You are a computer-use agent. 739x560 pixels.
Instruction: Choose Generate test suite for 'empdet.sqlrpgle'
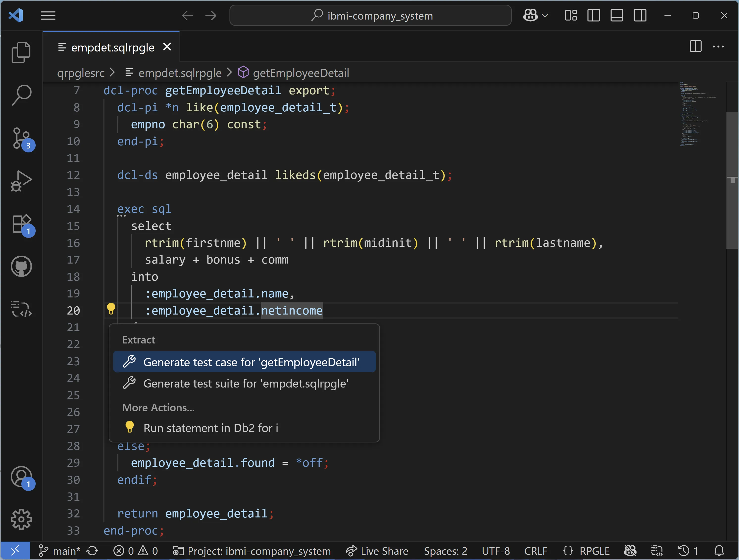click(244, 383)
